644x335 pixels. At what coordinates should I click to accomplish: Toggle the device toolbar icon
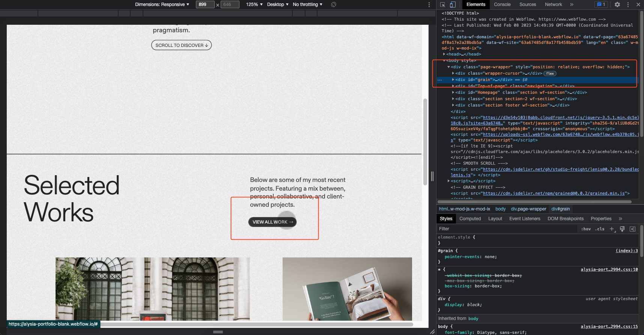[x=453, y=5]
